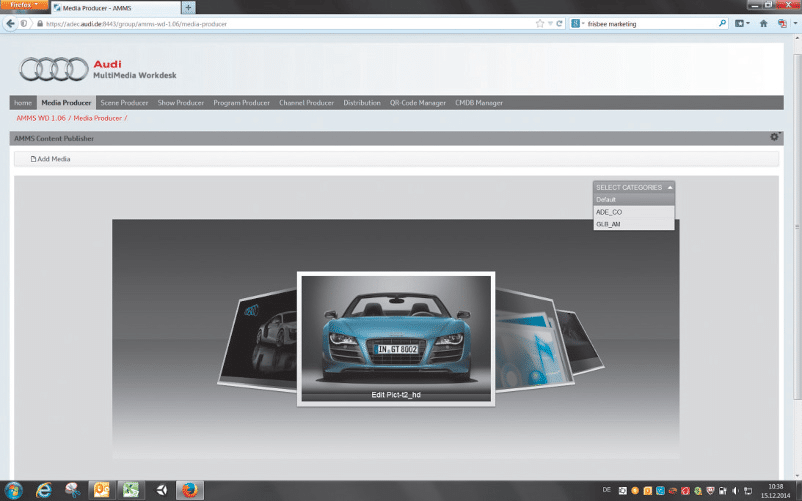This screenshot has width=802, height=501.
Task: Bookmark this page with the star icon
Action: tap(539, 23)
